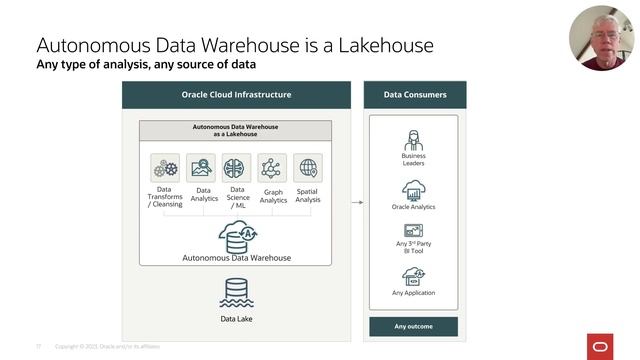Click the 'Graph Analytics' label
The width and height of the screenshot is (640, 360).
[x=273, y=196]
